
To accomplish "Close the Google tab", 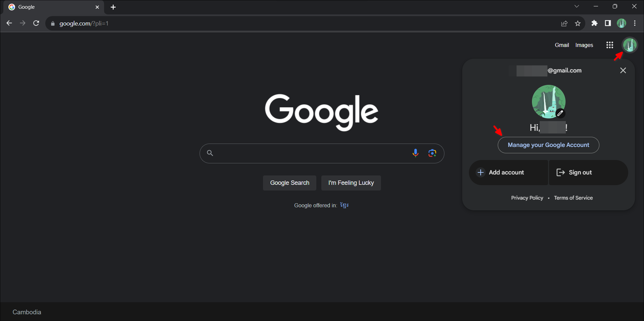I will pyautogui.click(x=97, y=7).
